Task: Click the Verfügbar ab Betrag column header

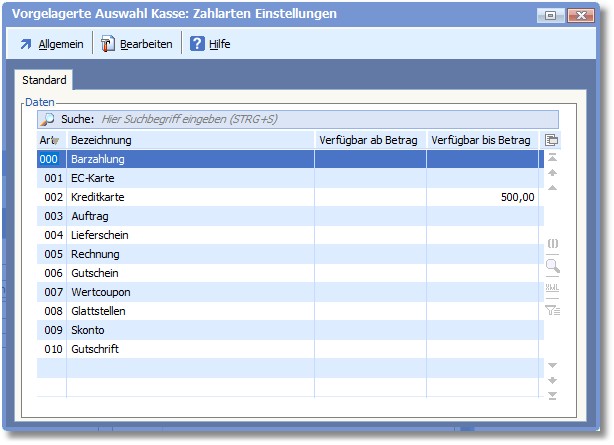Action: pos(370,140)
